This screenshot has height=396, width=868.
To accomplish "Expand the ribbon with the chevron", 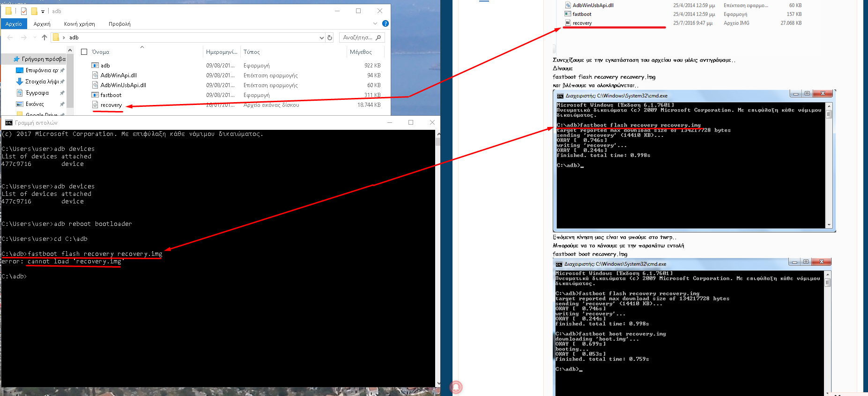I will point(375,23).
